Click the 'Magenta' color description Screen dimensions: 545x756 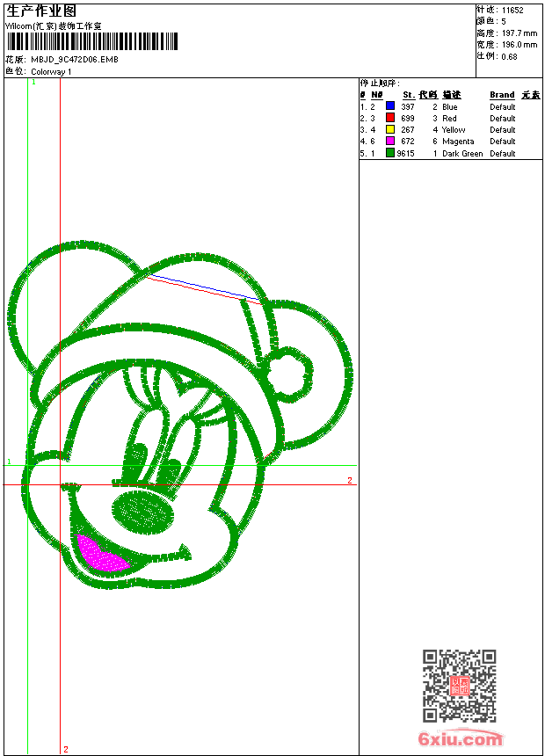[x=458, y=142]
